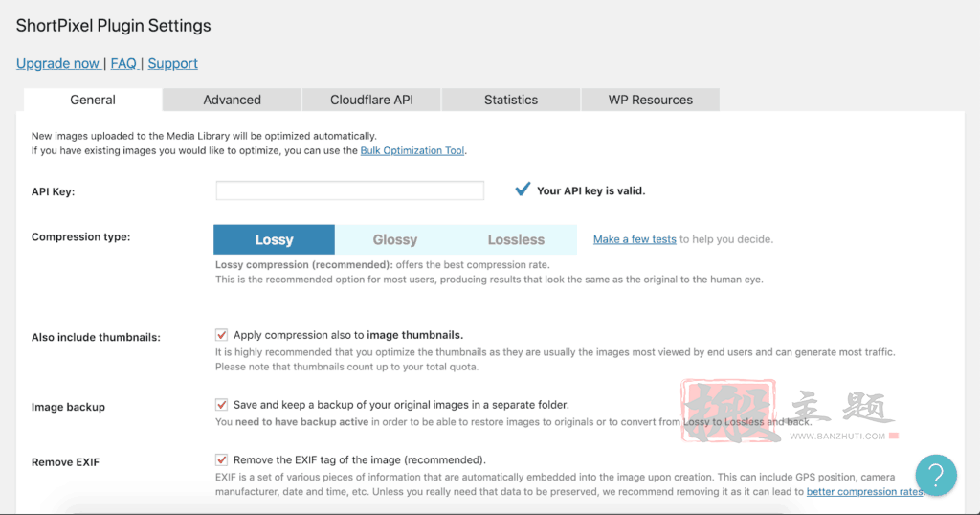Click the 'Image backup' label
Image resolution: width=980 pixels, height=515 pixels.
coord(68,407)
